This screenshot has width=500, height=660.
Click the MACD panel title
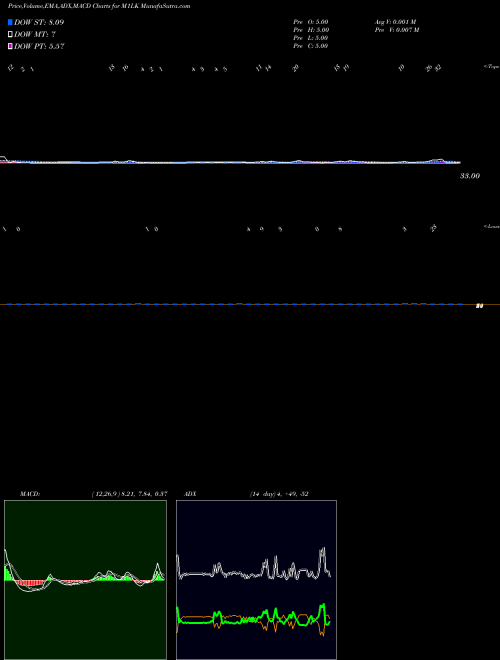[29, 494]
